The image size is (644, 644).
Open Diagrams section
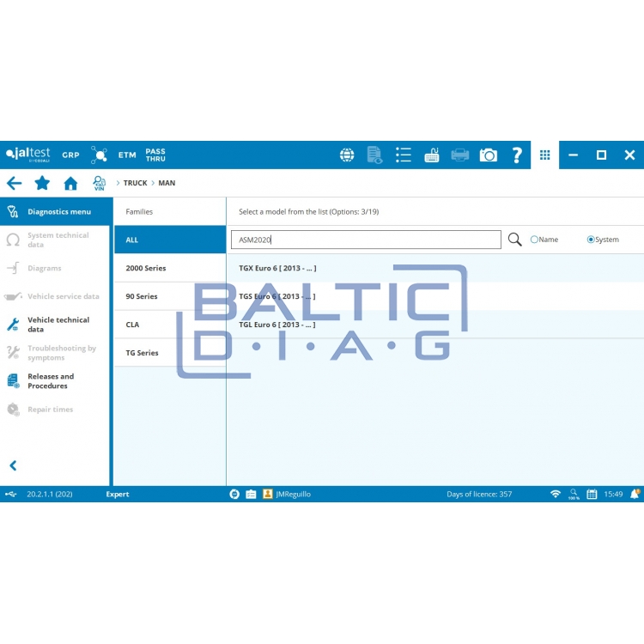(55, 268)
